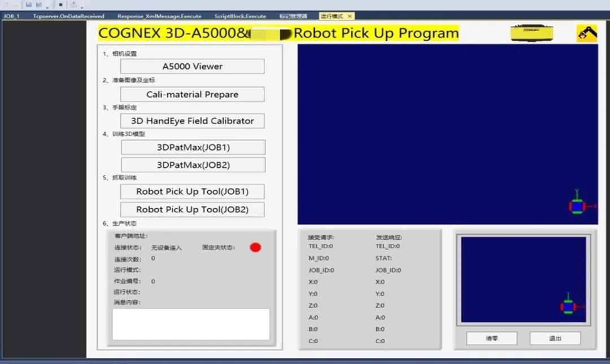Image resolution: width=610 pixels, height=364 pixels.
Task: Click the robot arm icon
Action: (x=587, y=33)
